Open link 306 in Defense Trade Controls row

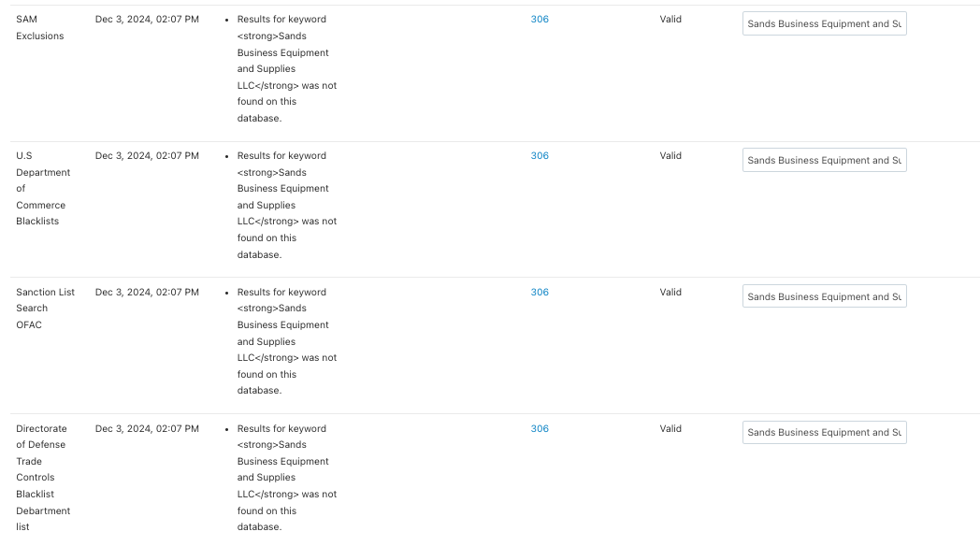pyautogui.click(x=540, y=428)
